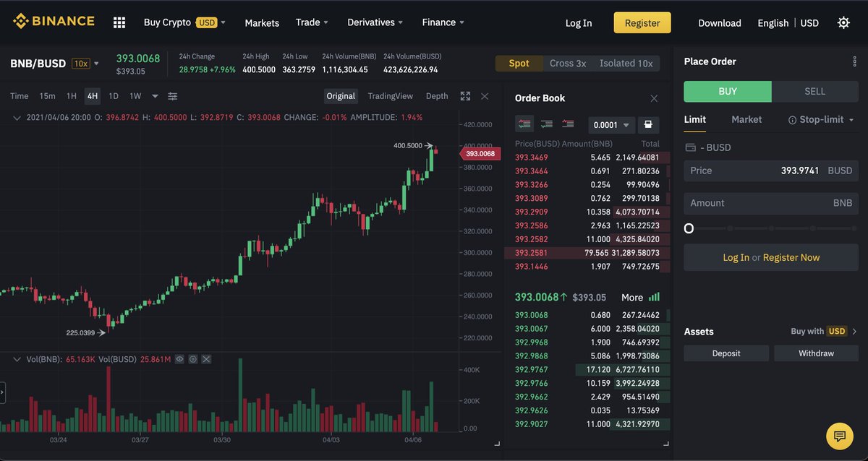Open the Binance apps grid icon
The width and height of the screenshot is (868, 461).
[x=119, y=22]
